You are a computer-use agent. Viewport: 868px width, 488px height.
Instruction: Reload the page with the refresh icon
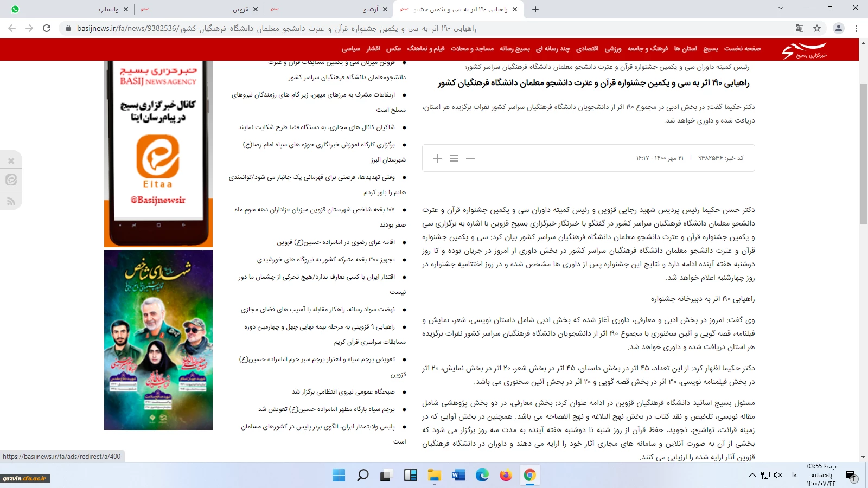(x=47, y=28)
